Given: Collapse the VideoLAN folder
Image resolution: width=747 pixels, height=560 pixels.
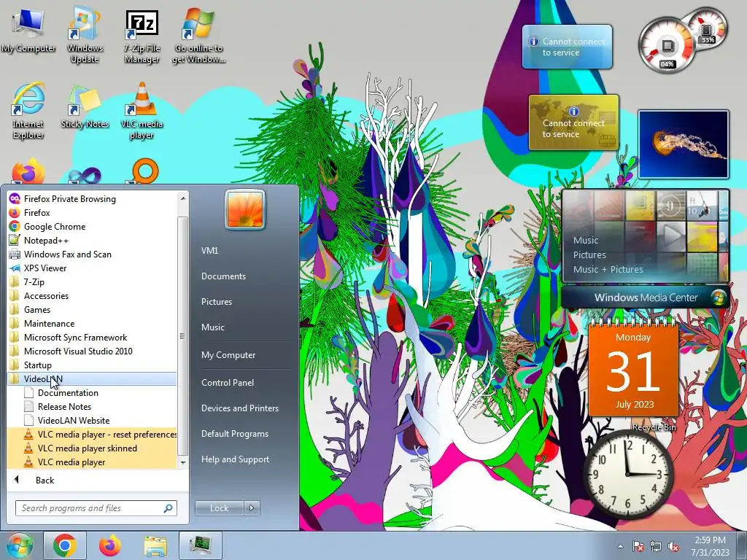Looking at the screenshot, I should 91,378.
